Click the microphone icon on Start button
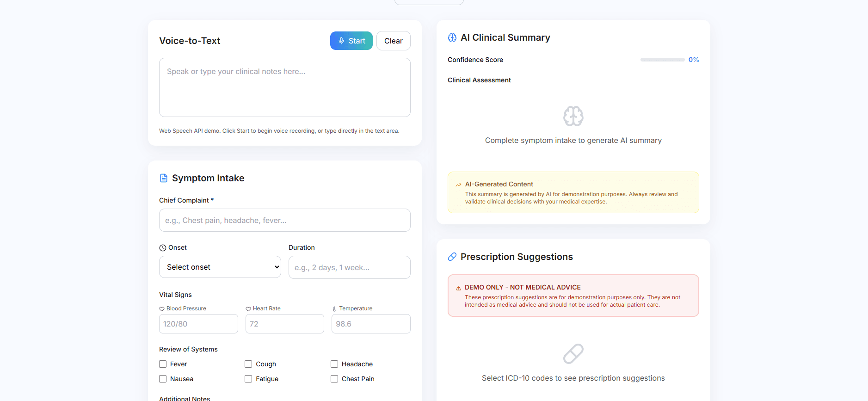 342,41
